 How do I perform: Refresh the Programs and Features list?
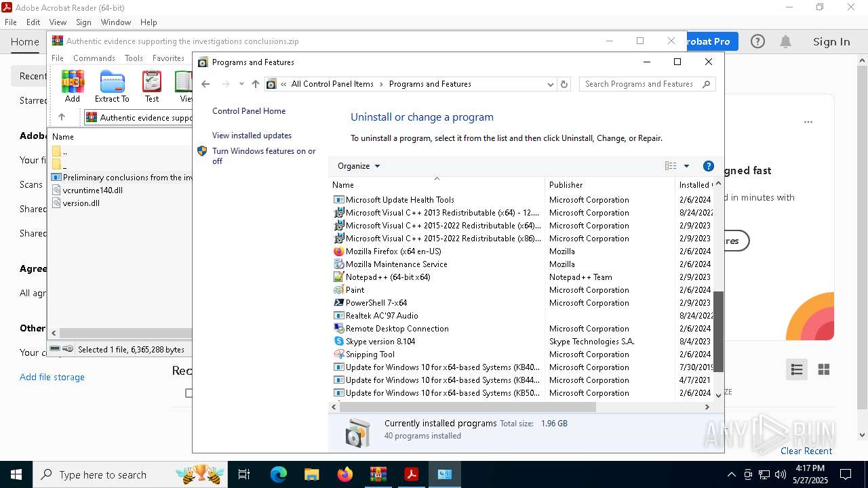point(564,84)
